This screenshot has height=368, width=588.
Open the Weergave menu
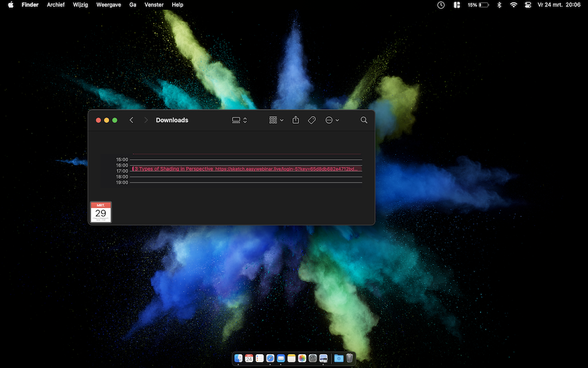click(109, 5)
